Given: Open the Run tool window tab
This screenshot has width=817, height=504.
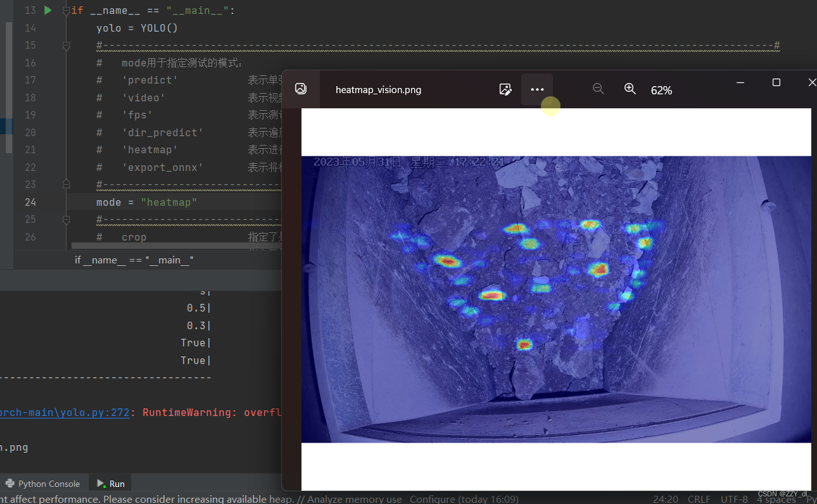Looking at the screenshot, I should coord(111,484).
